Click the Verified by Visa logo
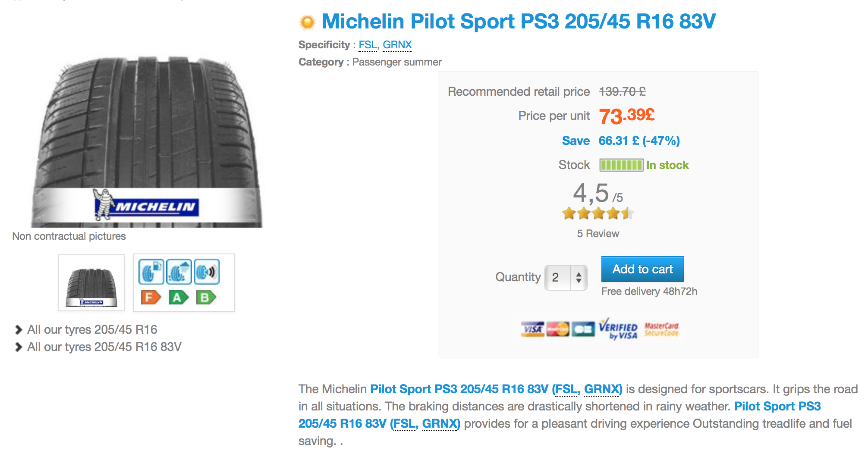The width and height of the screenshot is (868, 457). pos(618,329)
